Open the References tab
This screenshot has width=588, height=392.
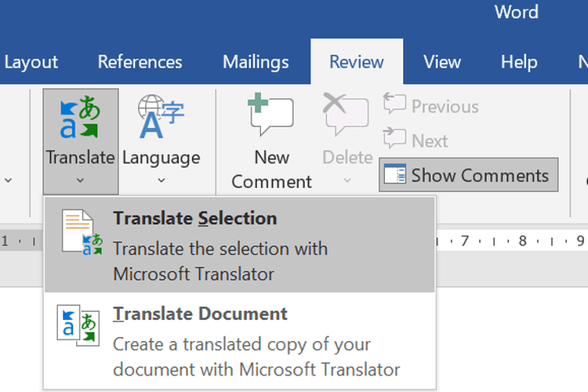tap(140, 62)
